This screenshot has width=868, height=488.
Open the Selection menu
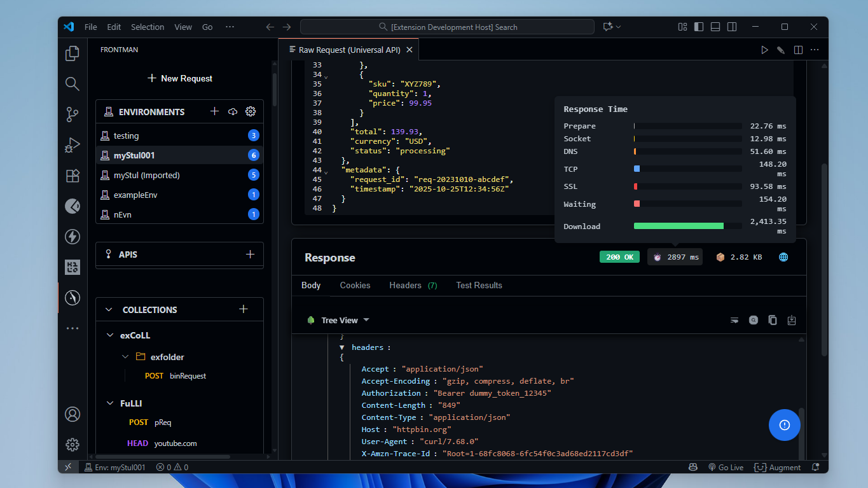(148, 27)
